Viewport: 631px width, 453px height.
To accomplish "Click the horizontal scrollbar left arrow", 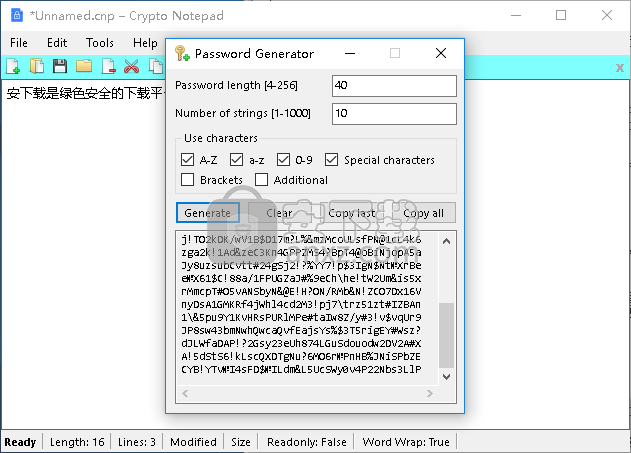I will 185,393.
